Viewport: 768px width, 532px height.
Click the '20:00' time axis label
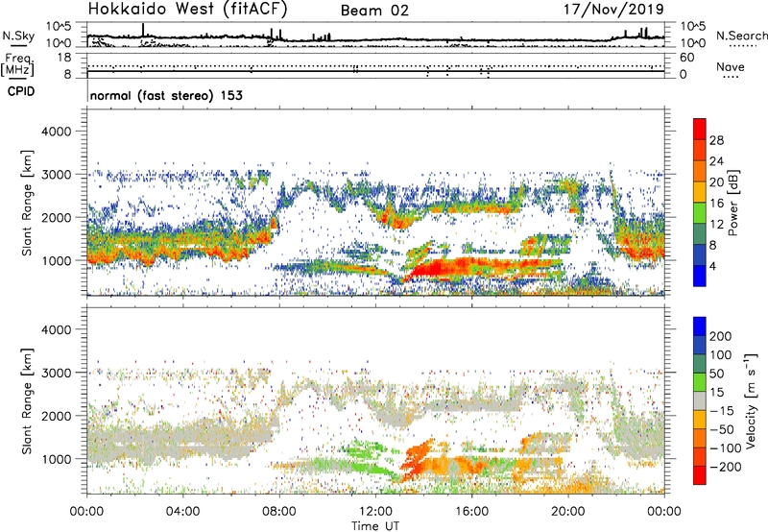tap(568, 512)
